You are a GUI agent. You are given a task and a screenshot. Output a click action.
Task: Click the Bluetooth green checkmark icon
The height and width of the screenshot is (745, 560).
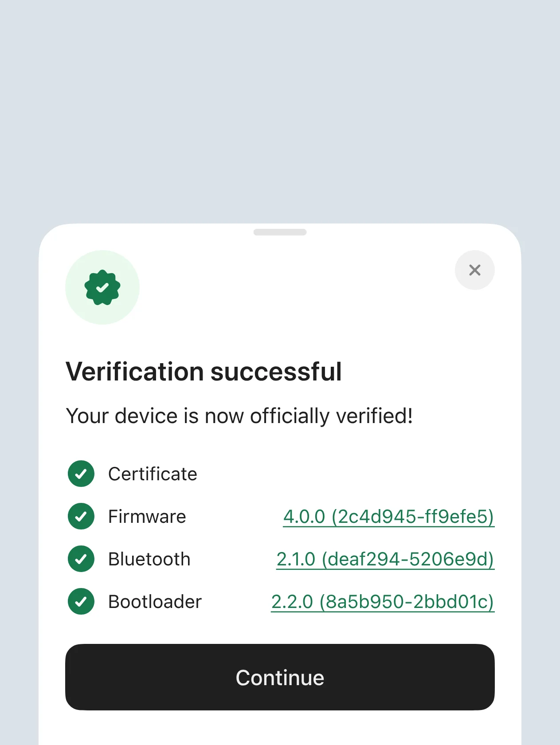point(81,559)
